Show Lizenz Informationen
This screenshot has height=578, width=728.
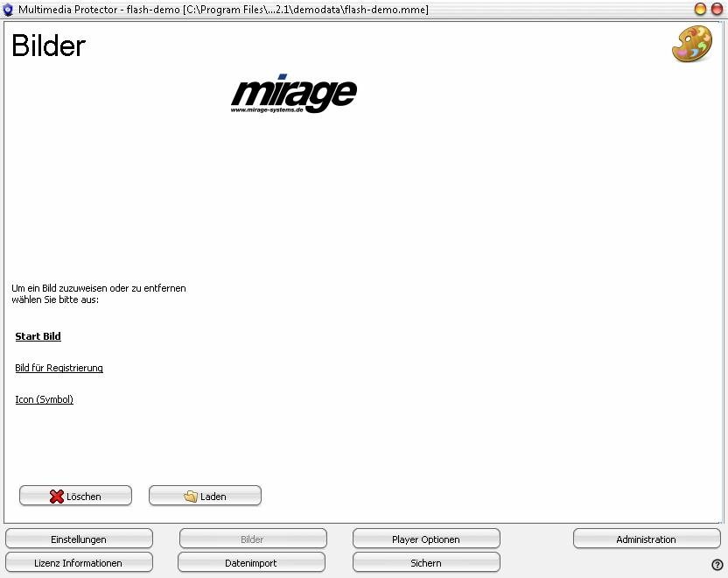pos(79,563)
